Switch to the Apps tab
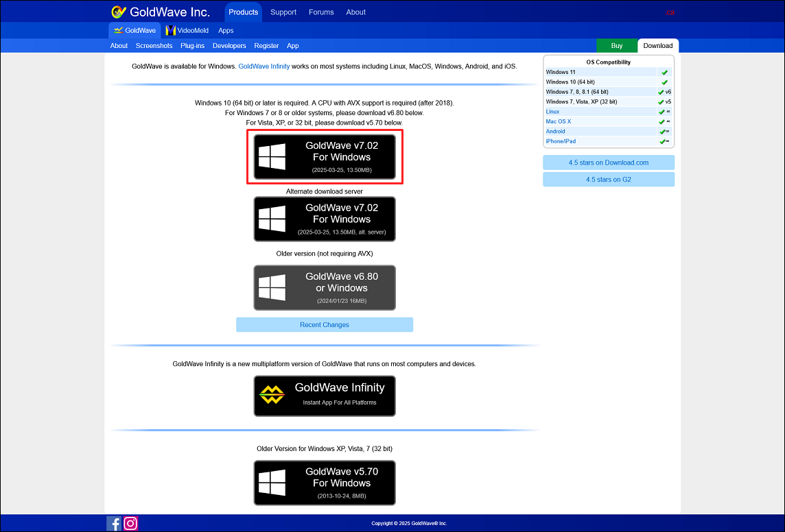 click(226, 30)
